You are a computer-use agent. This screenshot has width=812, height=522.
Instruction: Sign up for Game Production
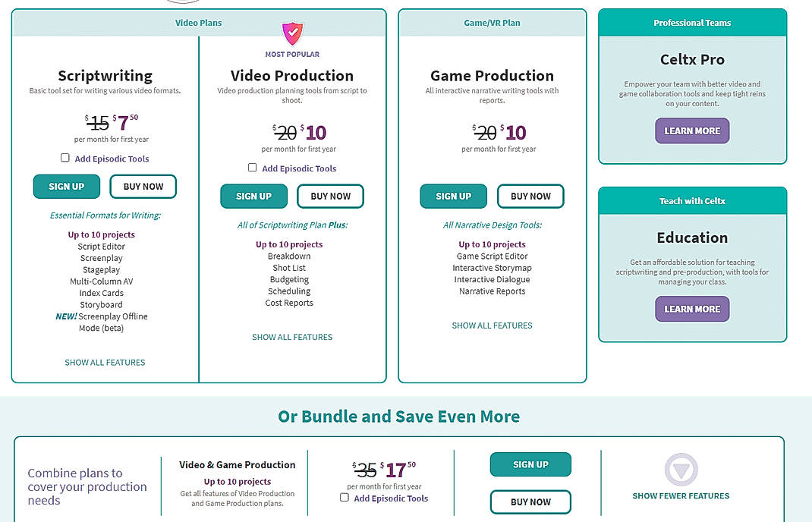coord(453,196)
